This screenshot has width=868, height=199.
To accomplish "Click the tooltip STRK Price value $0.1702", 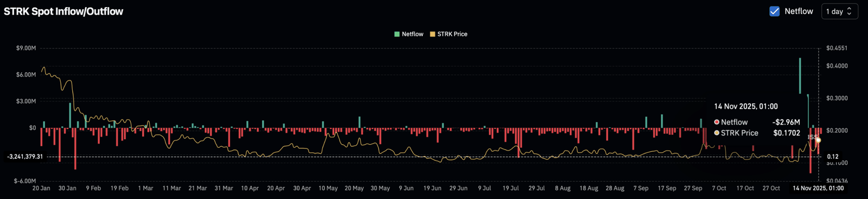I will pos(787,133).
